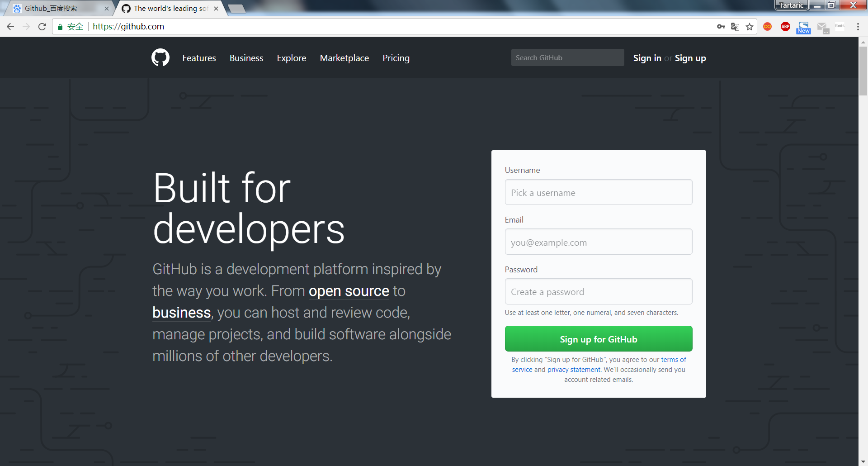This screenshot has height=466, width=868.
Task: Click the GitHub Octocat logo
Action: 160,58
